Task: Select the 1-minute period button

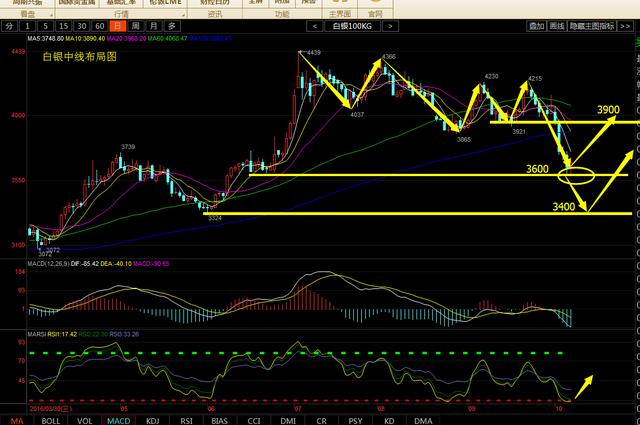Action: 27,26
